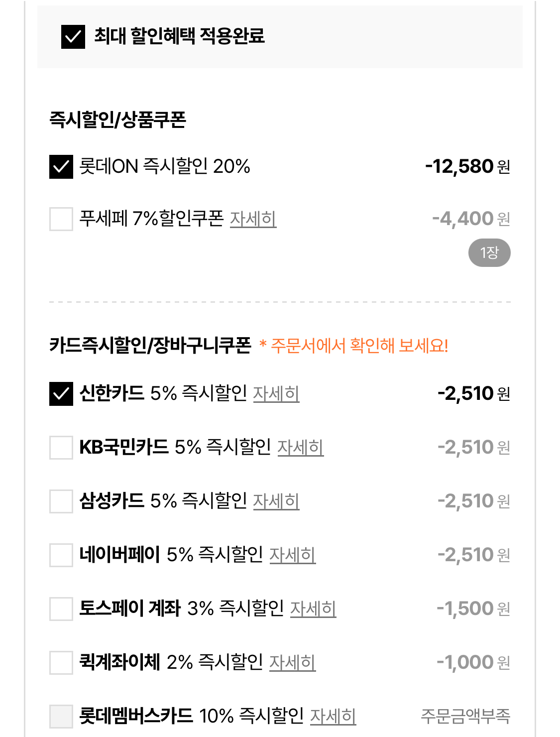Open 자세히 link for 신한카드 discount
Viewport: 560px width, 737px height.
tap(276, 394)
